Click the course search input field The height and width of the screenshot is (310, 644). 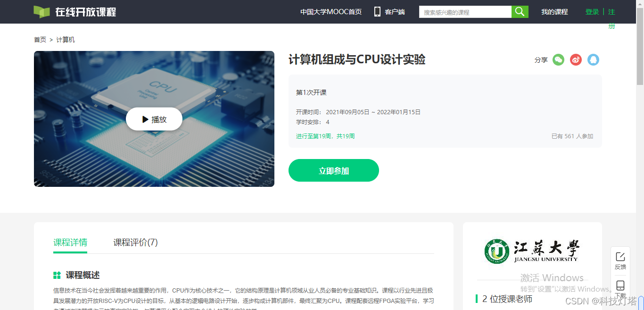pyautogui.click(x=464, y=11)
